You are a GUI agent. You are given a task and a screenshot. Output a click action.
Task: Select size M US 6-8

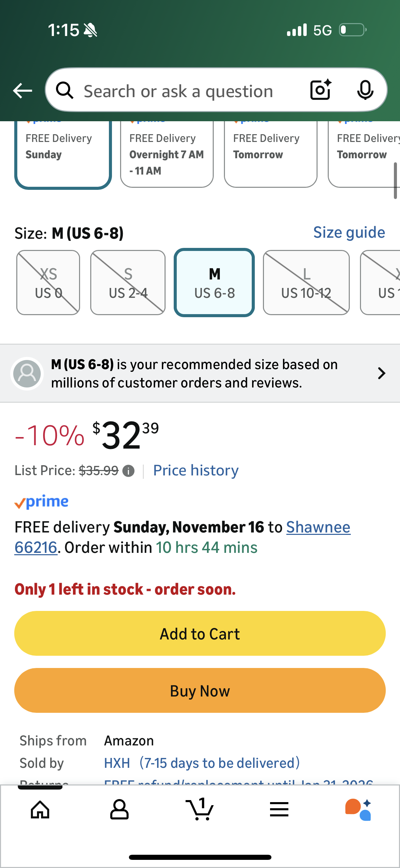tap(214, 283)
